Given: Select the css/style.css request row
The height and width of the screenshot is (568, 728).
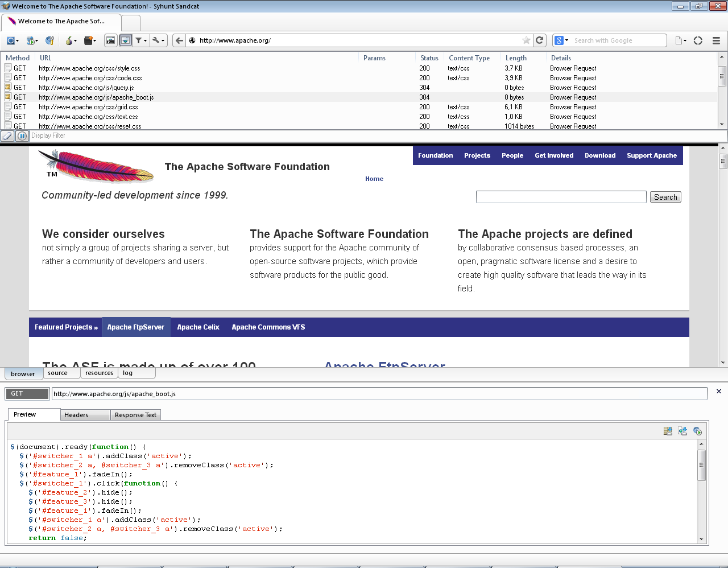Looking at the screenshot, I should 359,68.
